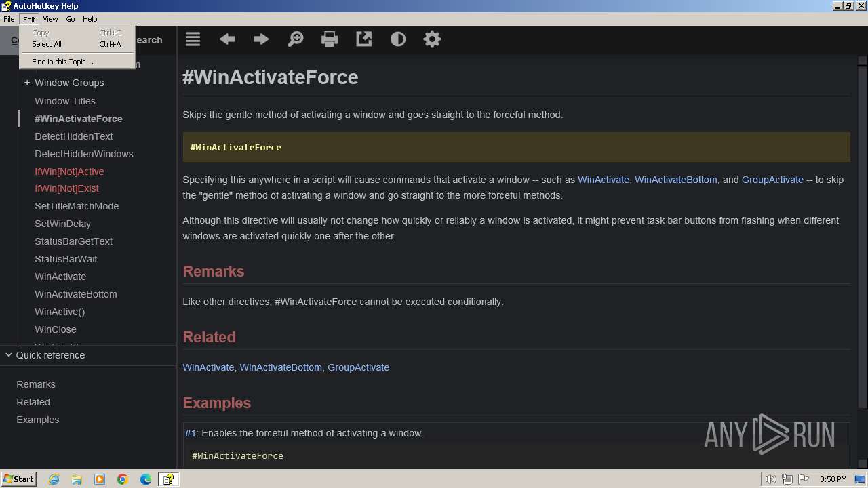
Task: Open Window Titles in the contents tree
Action: 65,101
